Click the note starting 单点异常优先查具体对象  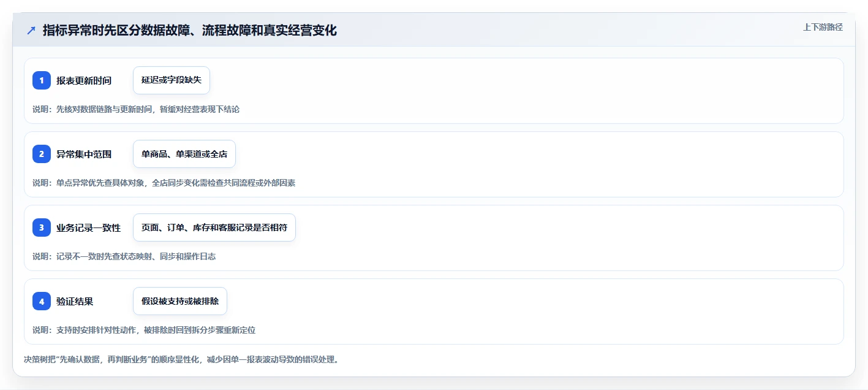click(x=164, y=183)
